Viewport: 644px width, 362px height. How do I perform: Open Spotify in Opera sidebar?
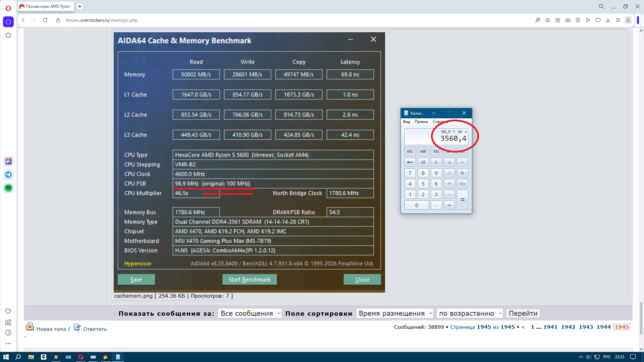pos(8,188)
